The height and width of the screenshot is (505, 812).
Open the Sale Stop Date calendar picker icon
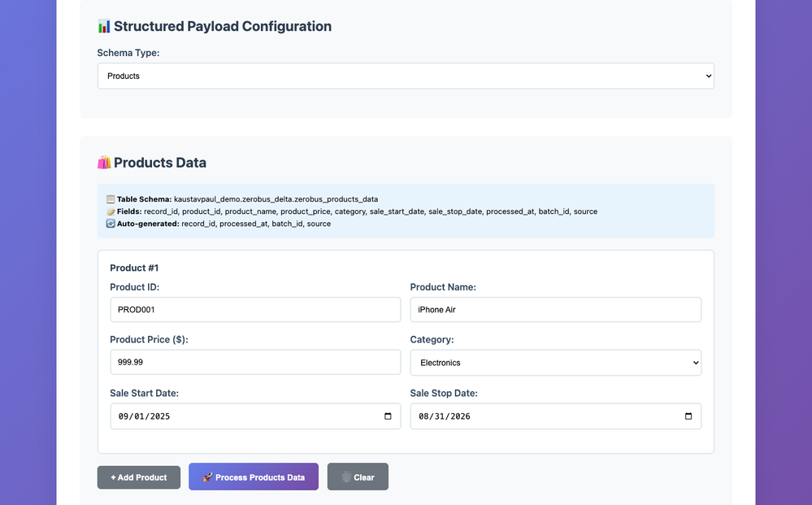688,416
